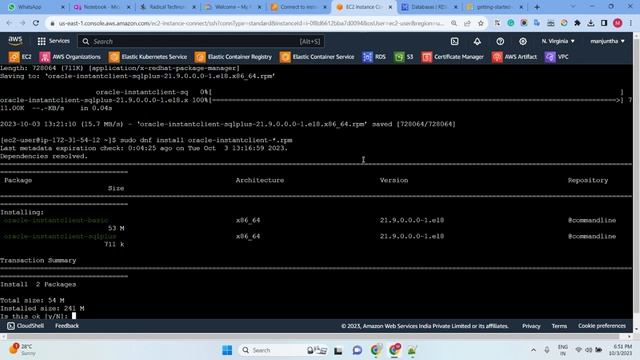The width and height of the screenshot is (640, 360).
Task: Open the Windows Start menu
Action: [x=227, y=350]
